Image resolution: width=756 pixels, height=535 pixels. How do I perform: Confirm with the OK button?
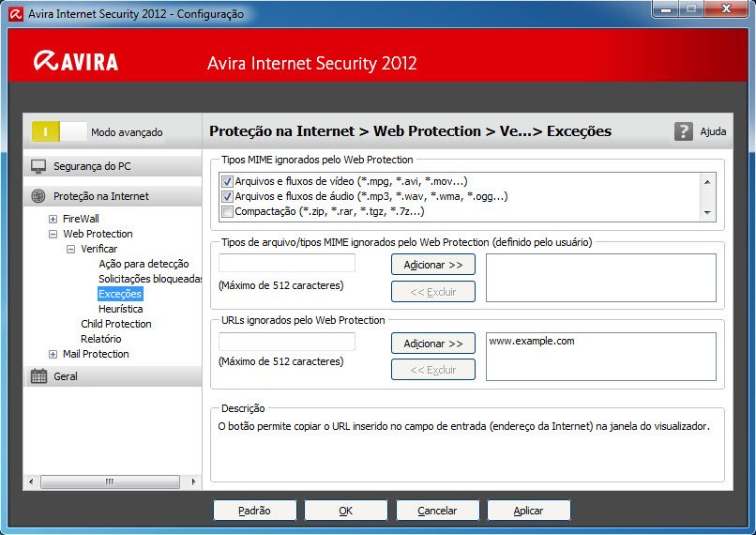click(x=346, y=511)
